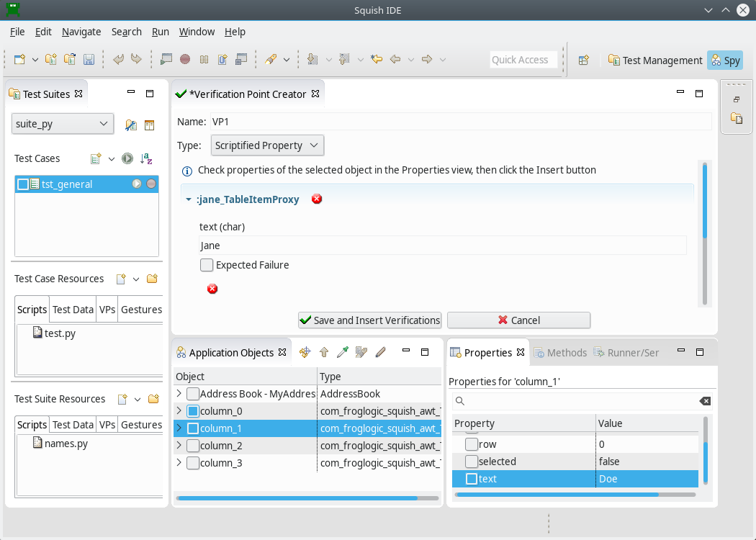The height and width of the screenshot is (540, 756).
Task: Click the up arrow icon in Application Objects
Action: point(324,353)
